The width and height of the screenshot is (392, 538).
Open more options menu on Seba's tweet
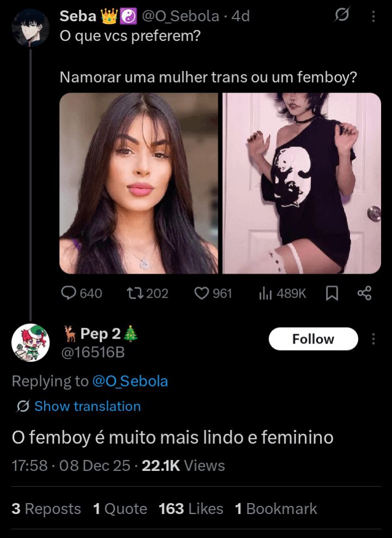[x=373, y=16]
